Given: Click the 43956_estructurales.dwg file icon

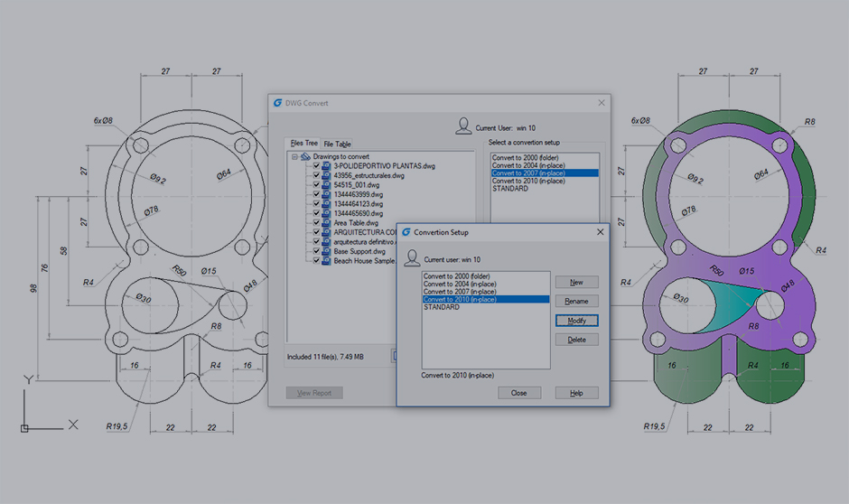Looking at the screenshot, I should (x=326, y=175).
